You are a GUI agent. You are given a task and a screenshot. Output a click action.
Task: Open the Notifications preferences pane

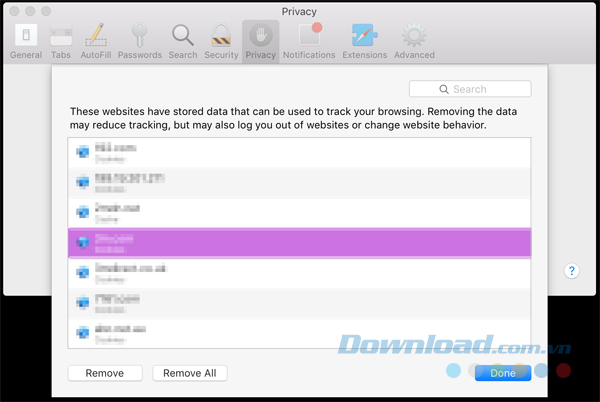click(309, 41)
